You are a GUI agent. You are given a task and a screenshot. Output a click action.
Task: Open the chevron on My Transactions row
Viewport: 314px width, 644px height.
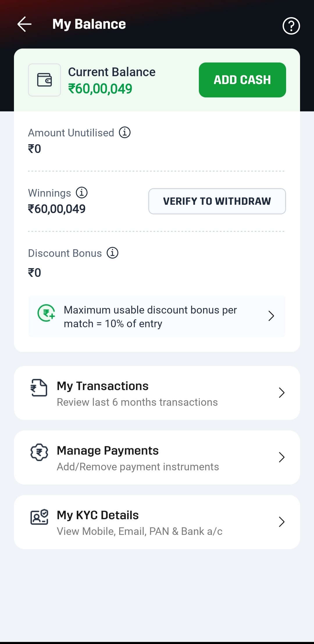click(281, 393)
